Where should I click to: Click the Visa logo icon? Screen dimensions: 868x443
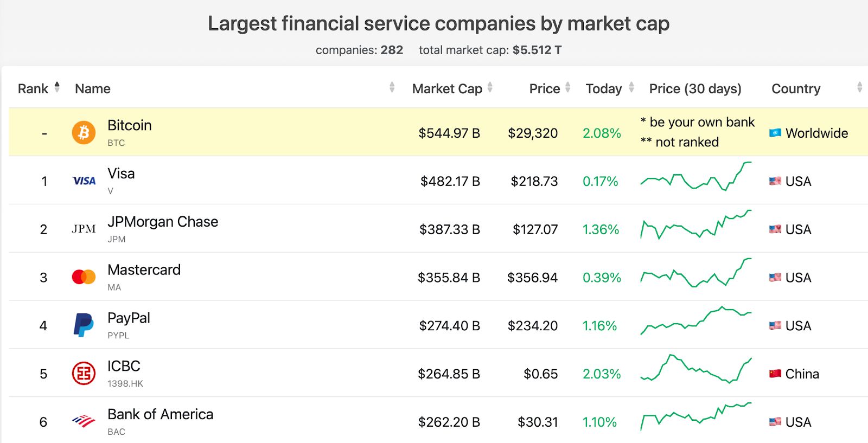pyautogui.click(x=84, y=181)
